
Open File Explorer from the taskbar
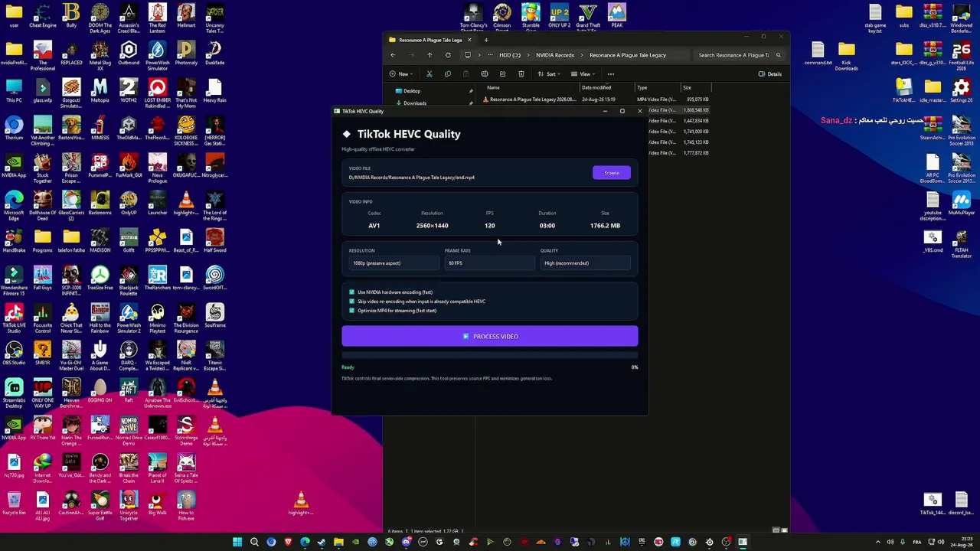coord(338,543)
